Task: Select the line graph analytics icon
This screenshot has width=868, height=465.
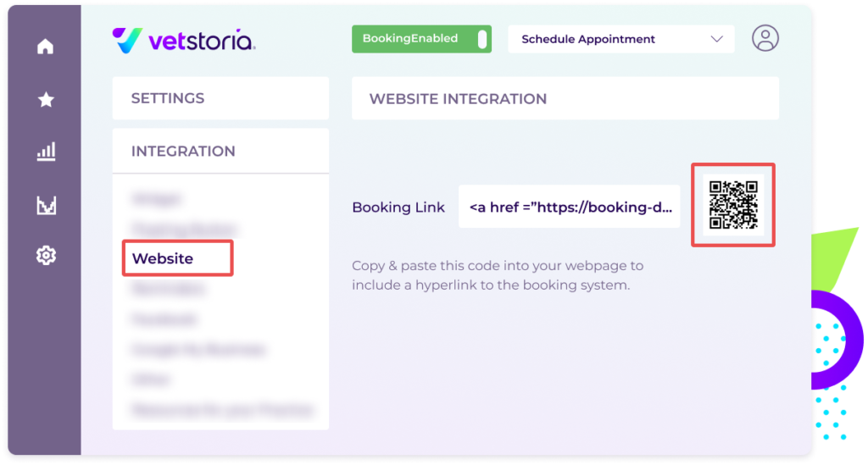Action: tap(46, 205)
